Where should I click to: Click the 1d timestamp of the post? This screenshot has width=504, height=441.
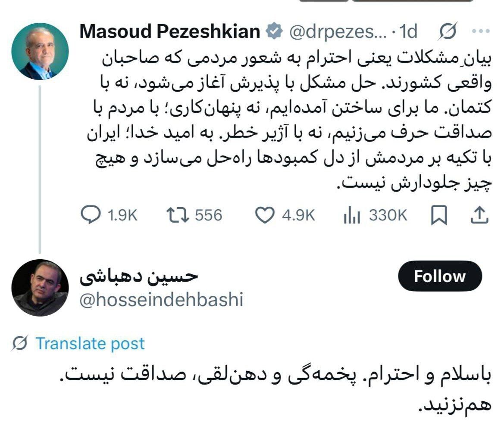(409, 32)
